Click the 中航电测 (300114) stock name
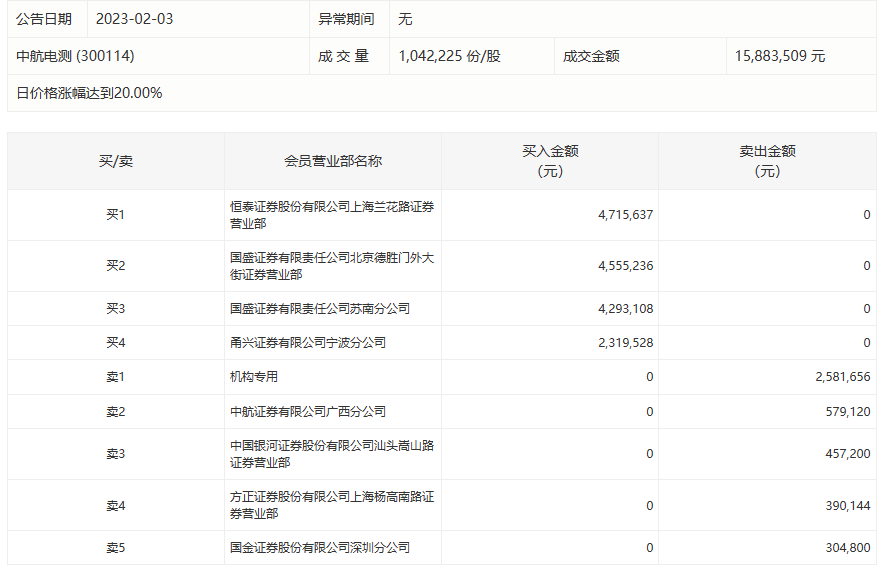The width and height of the screenshot is (895, 572). (76, 56)
